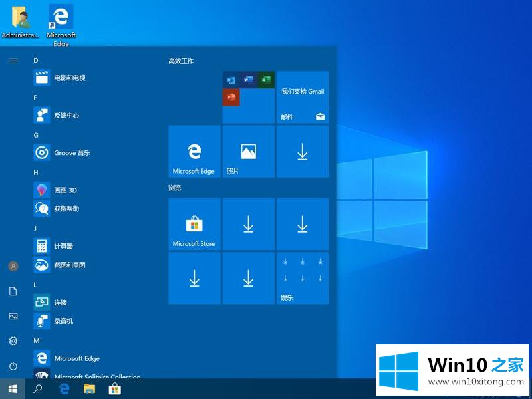
Task: Open Edge from the taskbar
Action: 64,389
